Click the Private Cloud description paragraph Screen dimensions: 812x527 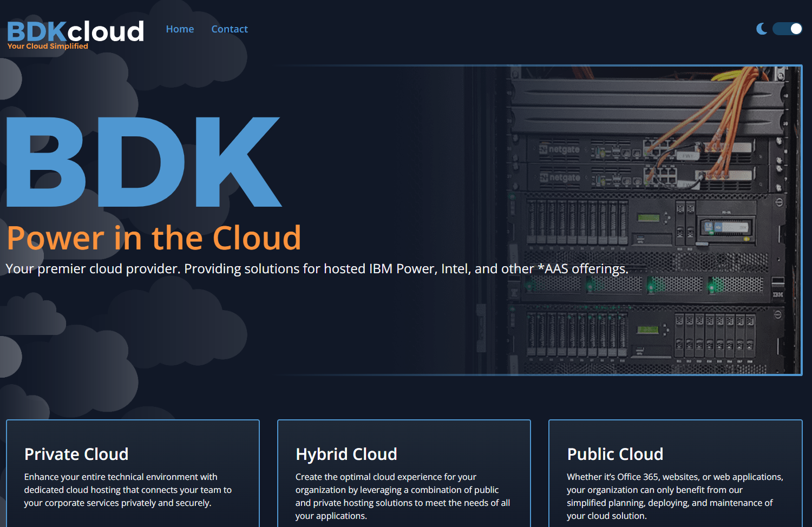coord(127,490)
